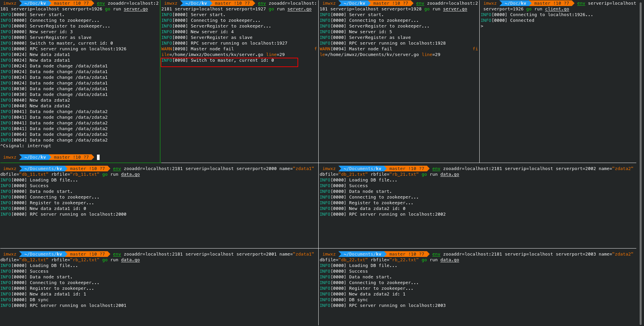Click the rbfile value "rb_22.txt"

404,260
